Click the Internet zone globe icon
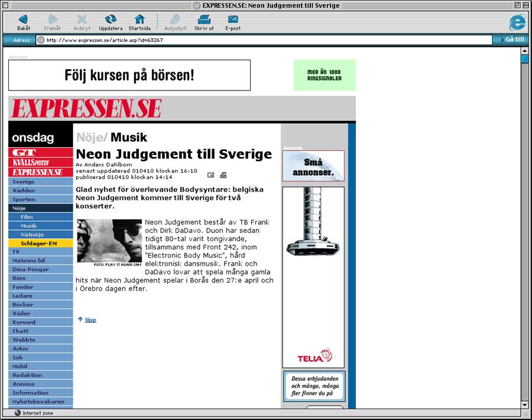532x420 pixels. (18, 413)
